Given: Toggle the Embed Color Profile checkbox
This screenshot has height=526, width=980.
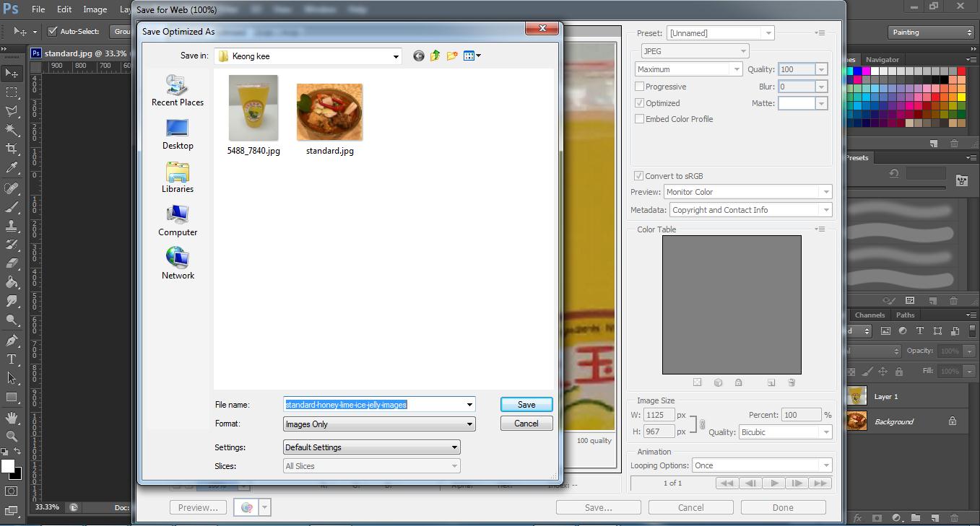Looking at the screenshot, I should [x=639, y=119].
